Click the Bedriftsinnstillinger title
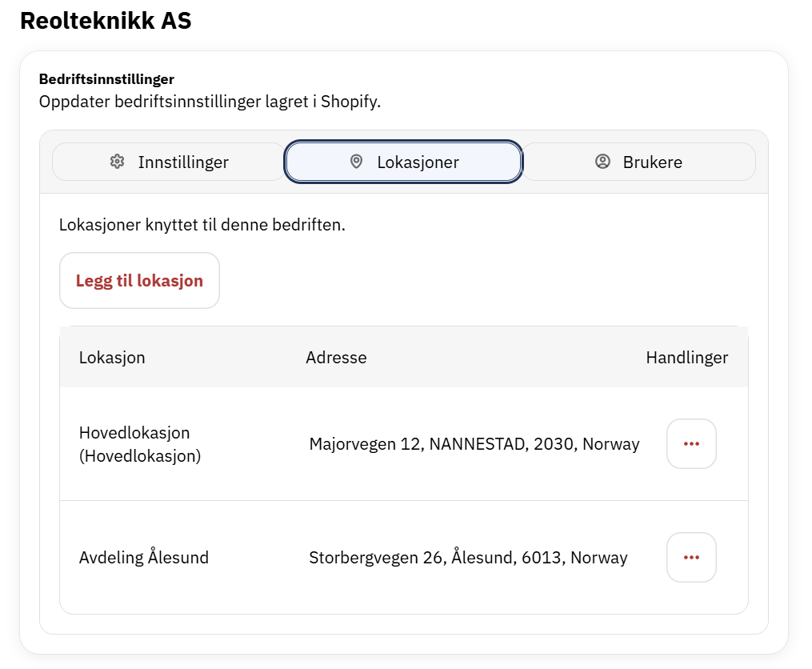The width and height of the screenshot is (812, 669). click(106, 79)
